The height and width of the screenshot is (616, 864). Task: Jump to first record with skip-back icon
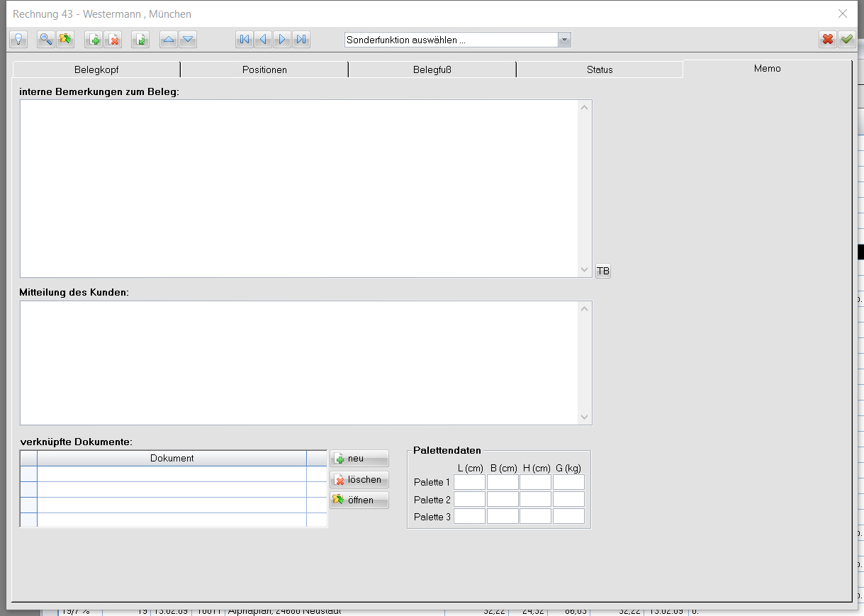pos(244,40)
